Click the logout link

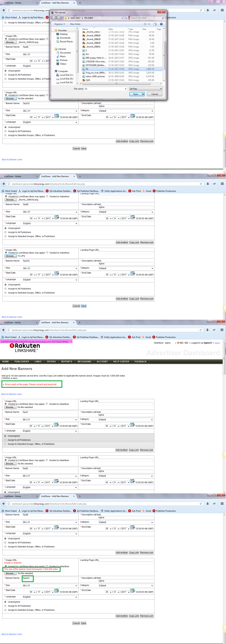[x=217, y=343]
